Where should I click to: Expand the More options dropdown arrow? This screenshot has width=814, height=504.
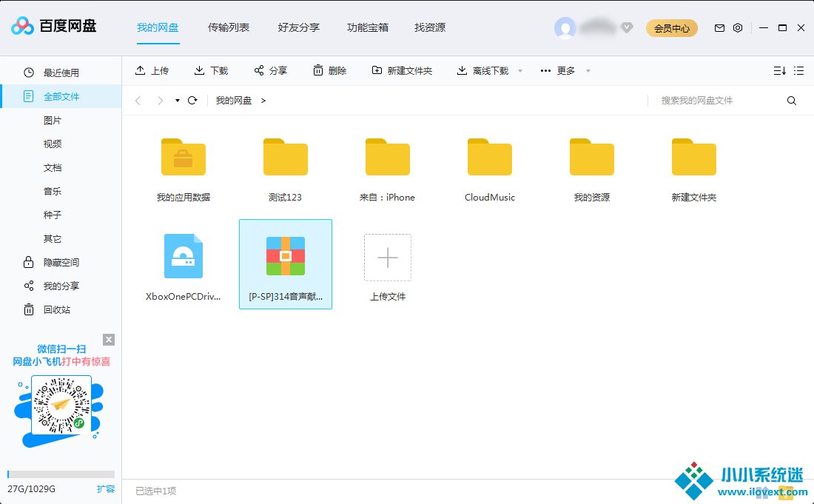point(588,71)
